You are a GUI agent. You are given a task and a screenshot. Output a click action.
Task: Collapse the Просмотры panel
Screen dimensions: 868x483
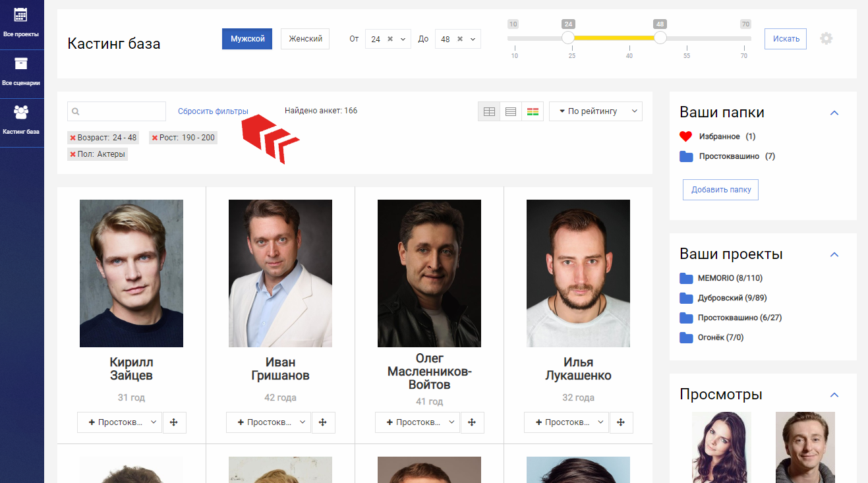pos(834,395)
